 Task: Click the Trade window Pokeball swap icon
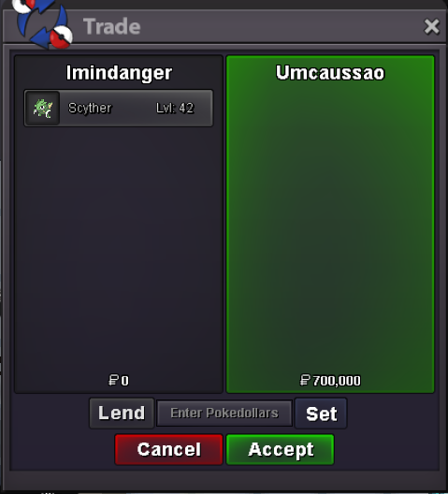[43, 24]
